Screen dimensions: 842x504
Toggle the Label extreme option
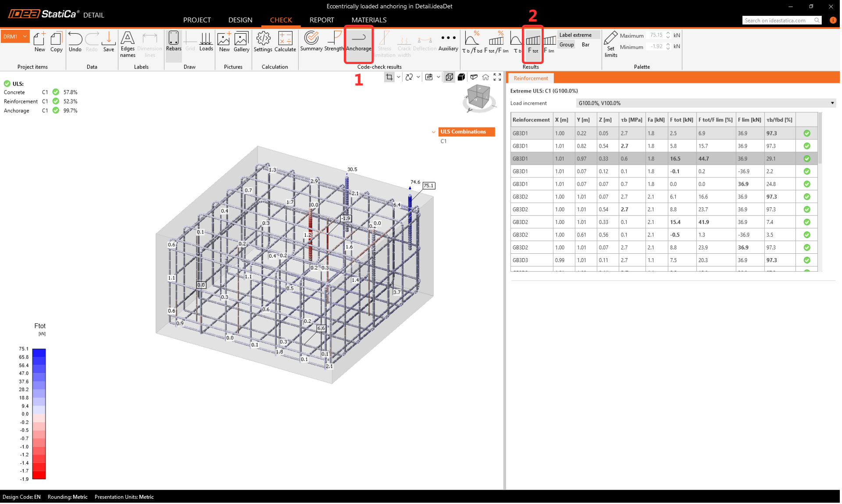point(575,35)
